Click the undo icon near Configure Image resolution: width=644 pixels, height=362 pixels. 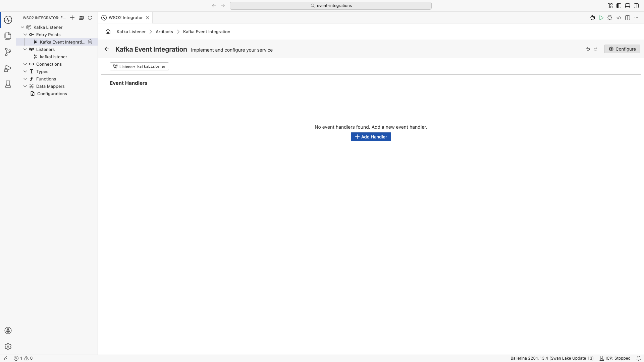[588, 49]
